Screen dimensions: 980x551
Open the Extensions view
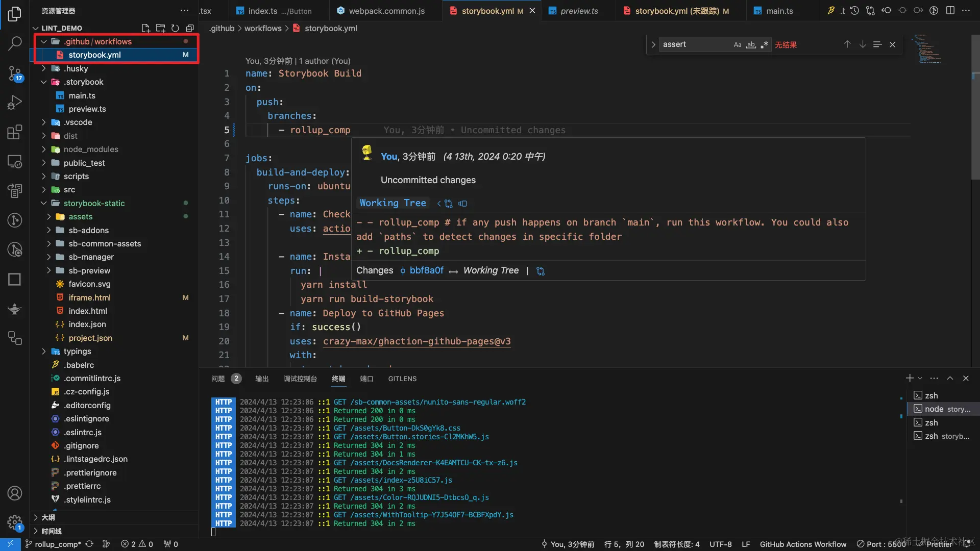point(15,132)
